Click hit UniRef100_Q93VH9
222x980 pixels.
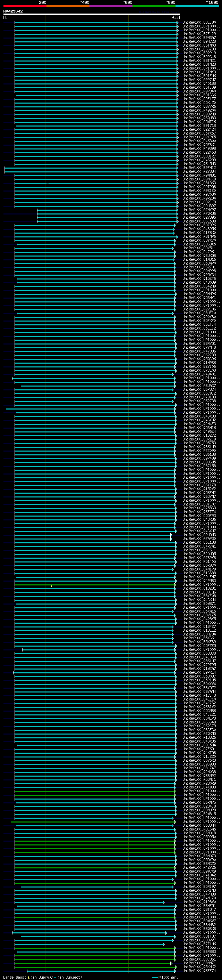point(199,114)
